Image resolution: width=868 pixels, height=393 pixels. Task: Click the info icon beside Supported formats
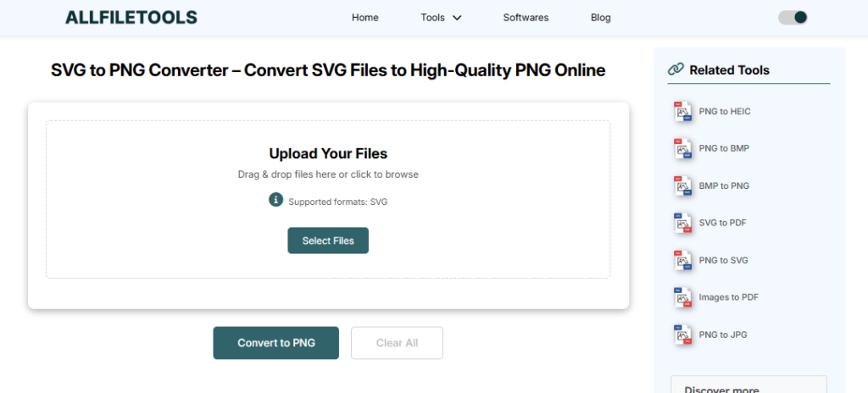point(275,200)
